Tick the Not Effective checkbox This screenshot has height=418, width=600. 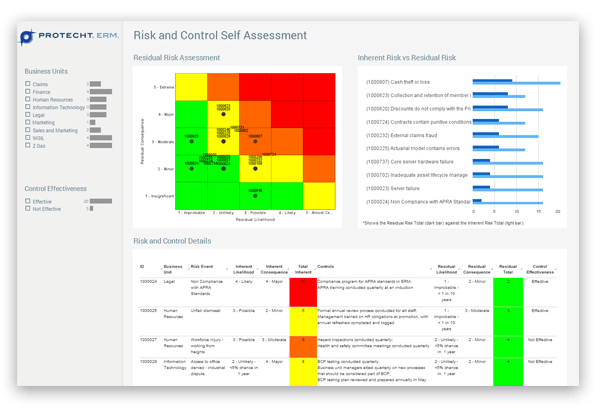click(28, 209)
